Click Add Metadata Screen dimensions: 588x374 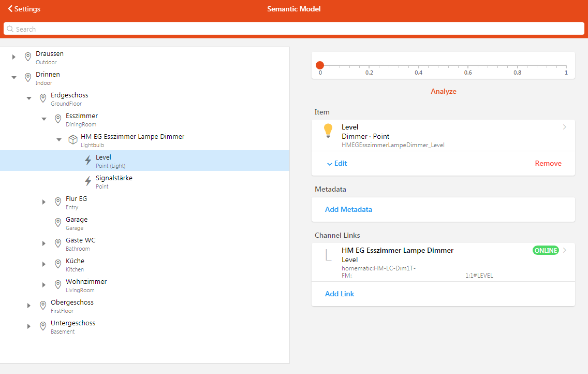pyautogui.click(x=348, y=209)
